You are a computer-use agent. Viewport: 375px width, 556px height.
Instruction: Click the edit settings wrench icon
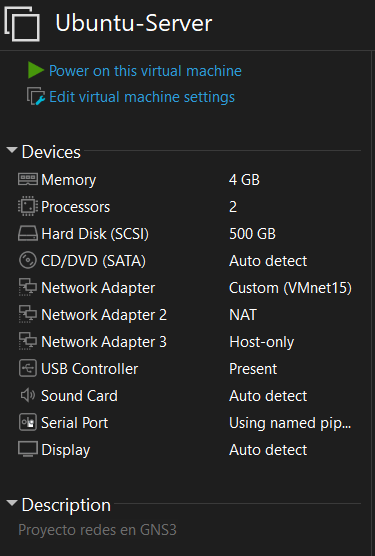pyautogui.click(x=36, y=96)
